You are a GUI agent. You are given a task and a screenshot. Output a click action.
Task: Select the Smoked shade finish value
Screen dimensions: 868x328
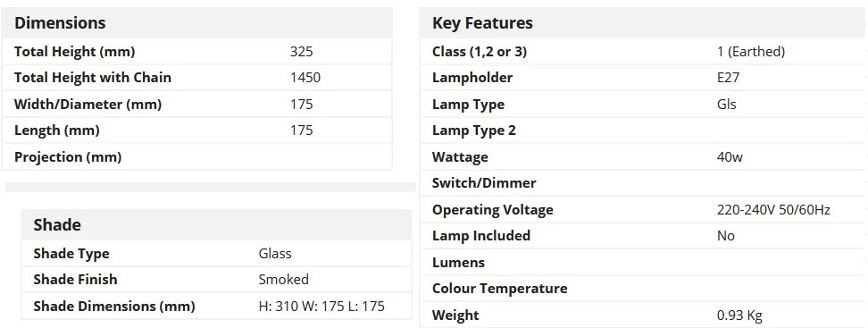pos(283,279)
